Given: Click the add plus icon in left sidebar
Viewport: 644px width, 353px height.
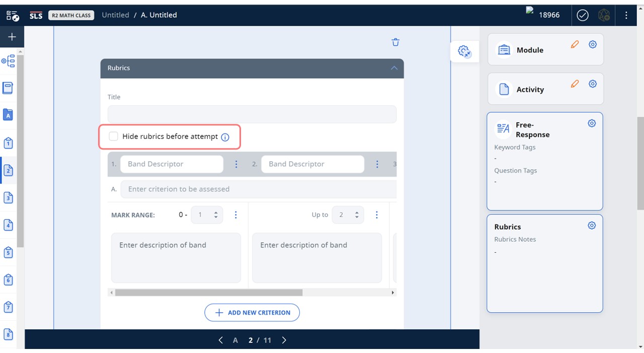Looking at the screenshot, I should [x=12, y=37].
